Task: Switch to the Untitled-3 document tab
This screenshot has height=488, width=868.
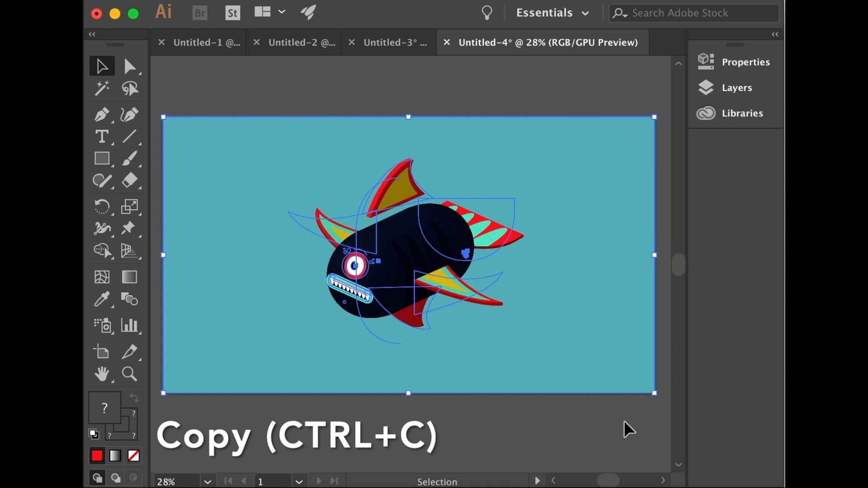Action: (394, 42)
